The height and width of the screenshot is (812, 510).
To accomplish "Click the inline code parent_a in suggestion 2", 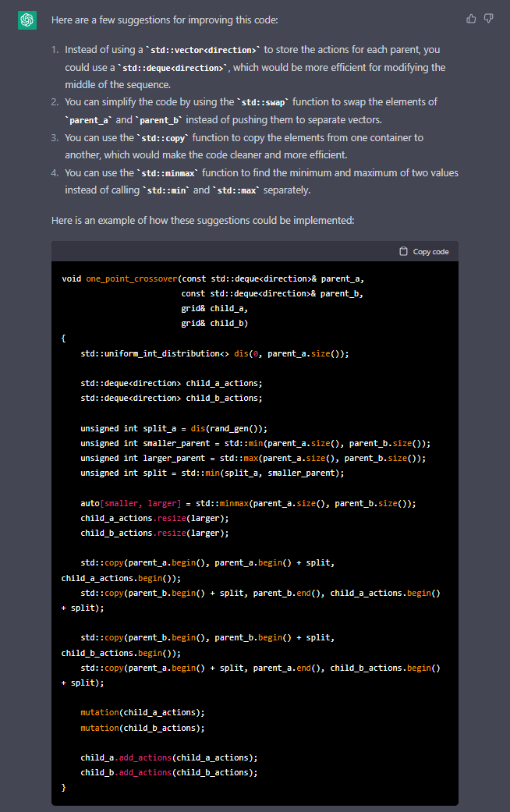I will click(89, 120).
